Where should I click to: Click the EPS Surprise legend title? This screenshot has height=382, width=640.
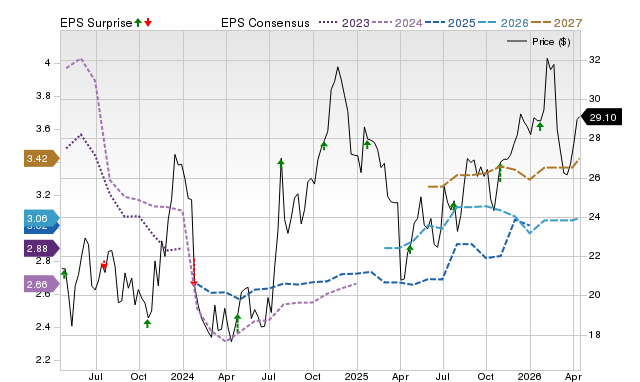[x=96, y=23]
